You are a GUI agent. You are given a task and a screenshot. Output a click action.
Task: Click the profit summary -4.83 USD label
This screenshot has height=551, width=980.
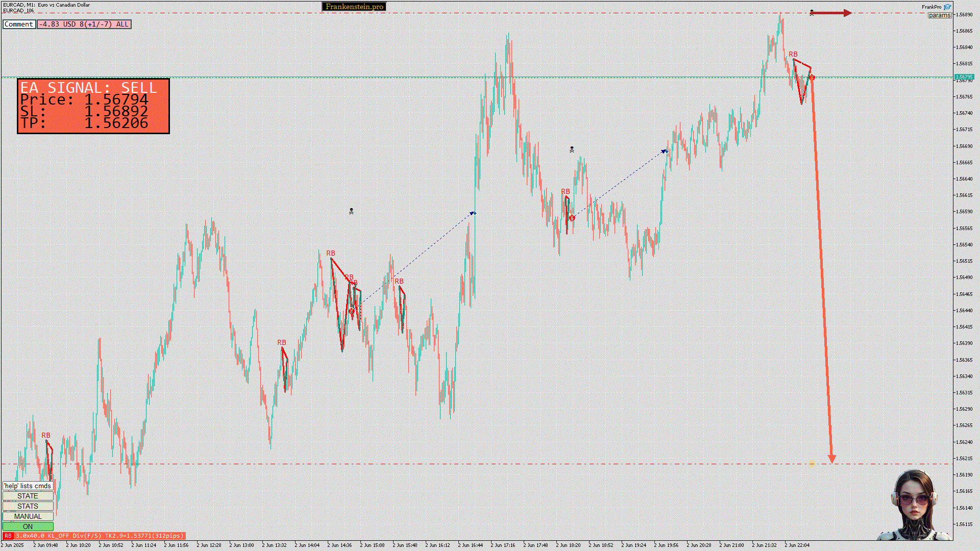click(84, 24)
